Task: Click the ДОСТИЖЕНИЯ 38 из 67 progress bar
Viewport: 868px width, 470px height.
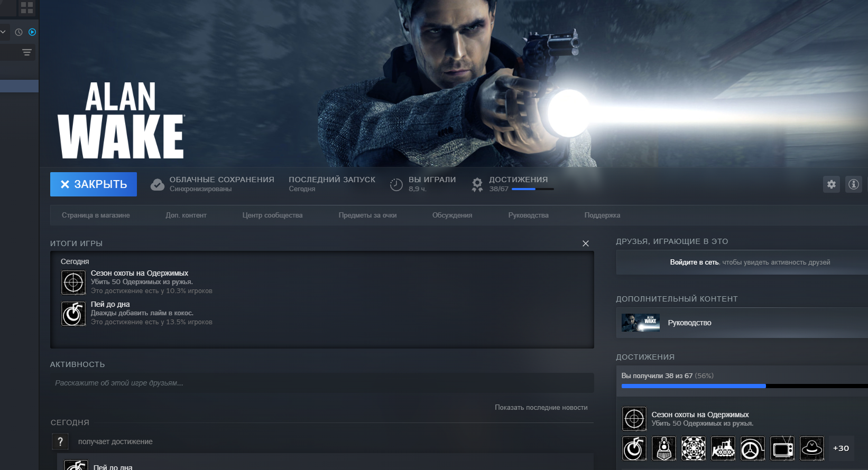Action: pyautogui.click(x=745, y=386)
